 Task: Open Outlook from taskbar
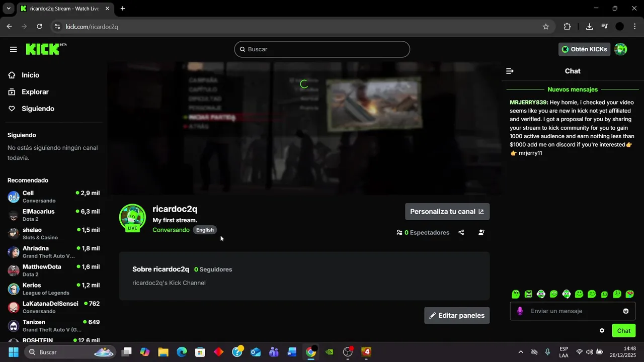point(256,352)
